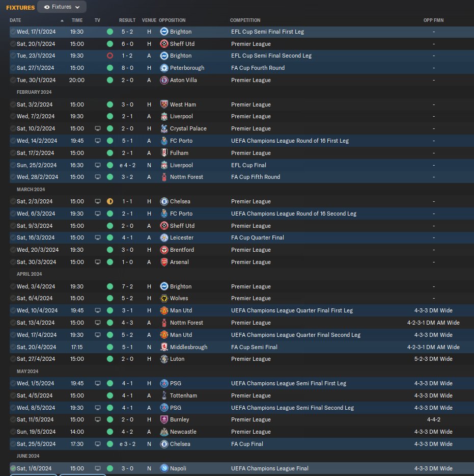
Task: Click TV icon on EFL Cup Final row
Action: click(x=98, y=165)
